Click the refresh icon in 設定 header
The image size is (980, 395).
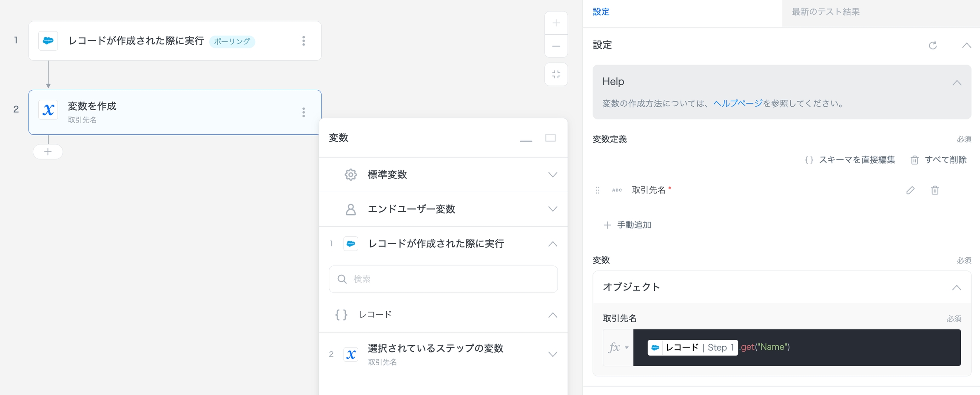[x=932, y=45]
